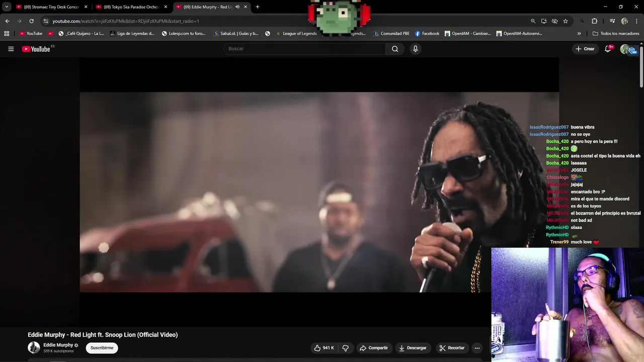Screen dimensions: 644x362
Task: Select the address bar URL text
Action: (126, 21)
